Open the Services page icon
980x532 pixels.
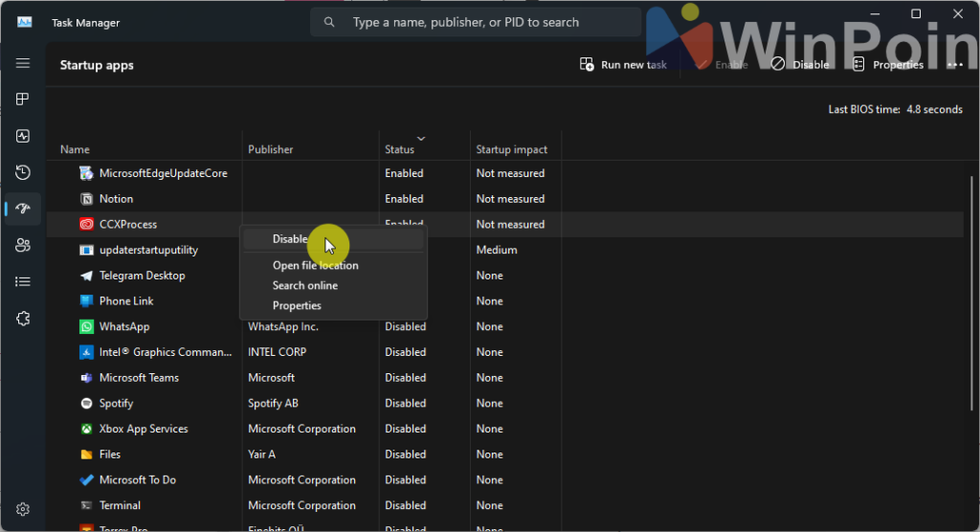pos(23,318)
